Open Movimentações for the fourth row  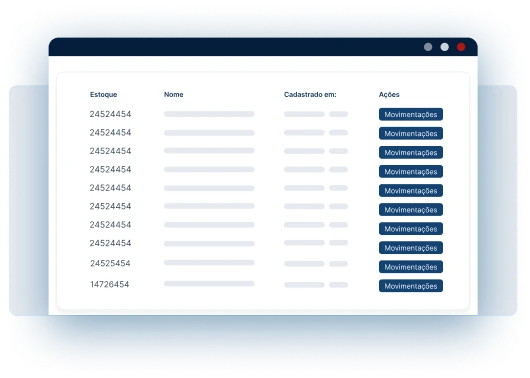pyautogui.click(x=411, y=171)
